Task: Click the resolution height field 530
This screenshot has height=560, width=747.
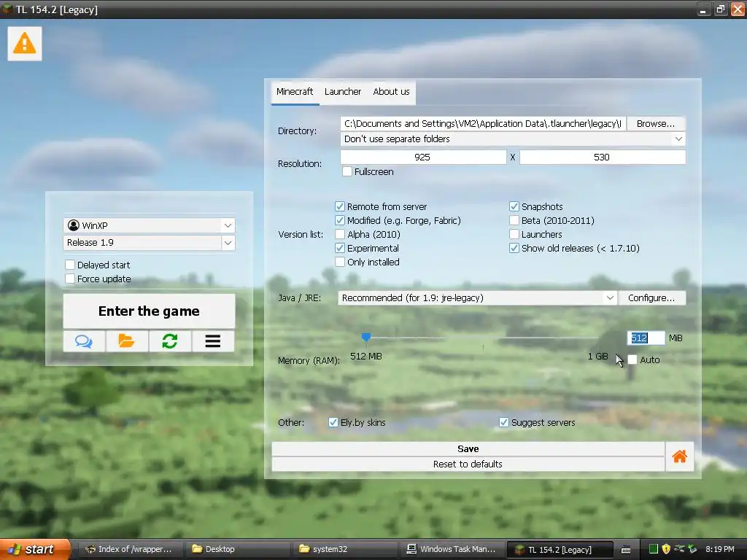Action: click(x=602, y=157)
